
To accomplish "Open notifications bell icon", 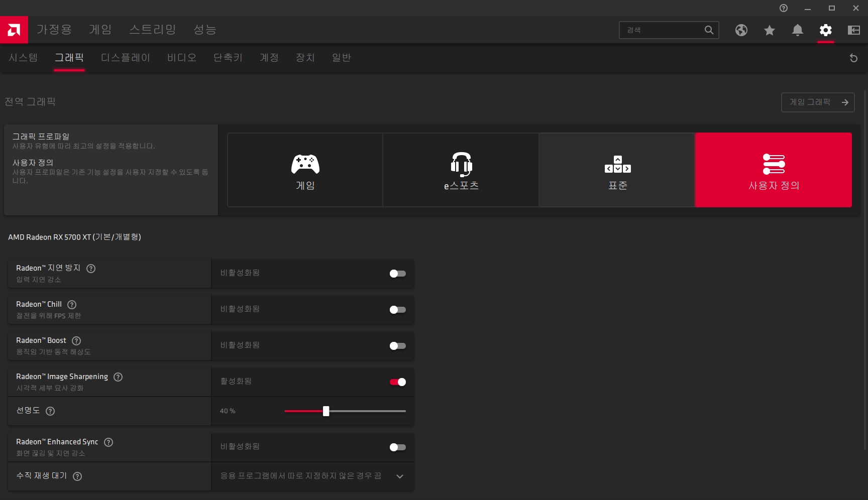I will [798, 30].
